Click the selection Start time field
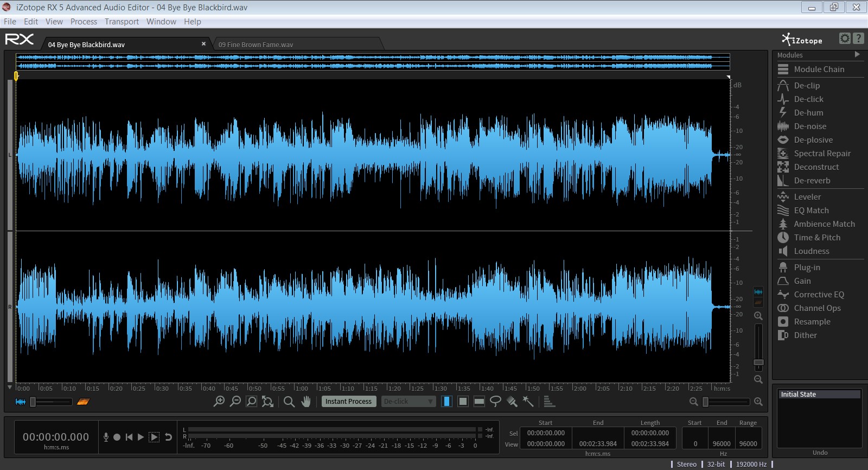 [x=546, y=433]
